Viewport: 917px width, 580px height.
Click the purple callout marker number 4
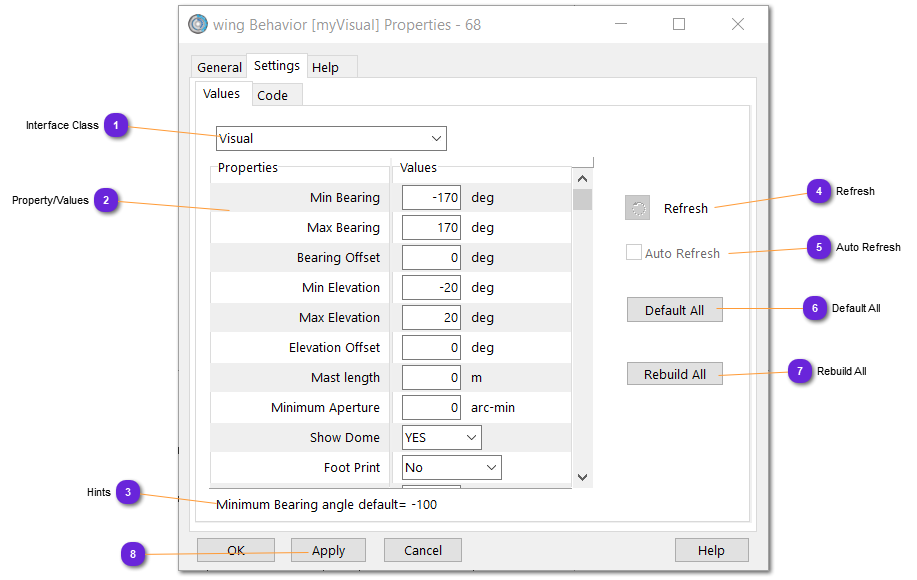pyautogui.click(x=819, y=191)
